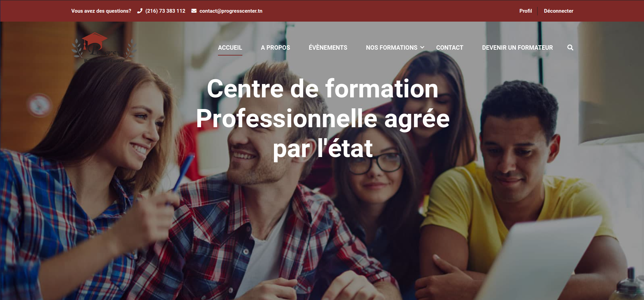This screenshot has width=644, height=300.
Task: Click the envelope email icon
Action: [194, 11]
